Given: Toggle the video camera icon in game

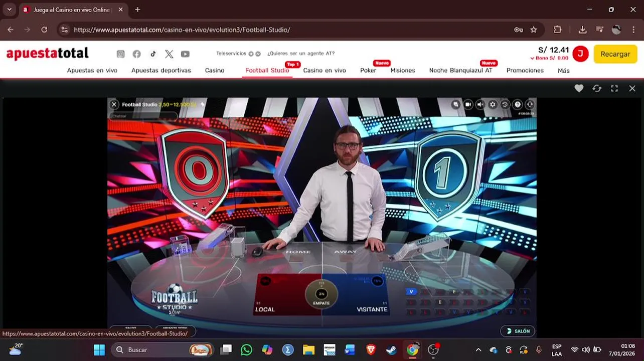Looking at the screenshot, I should click(x=468, y=104).
